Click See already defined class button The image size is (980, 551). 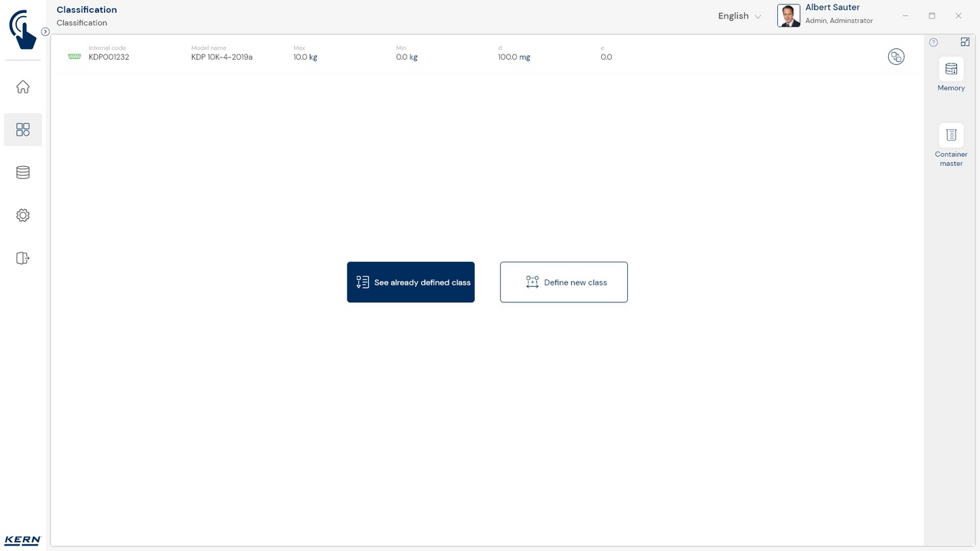(x=410, y=282)
